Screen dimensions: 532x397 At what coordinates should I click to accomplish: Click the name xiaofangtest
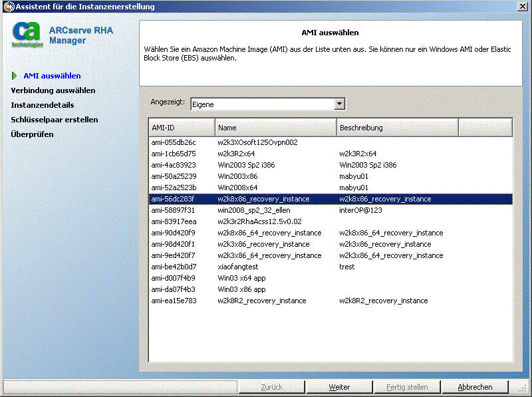(238, 267)
